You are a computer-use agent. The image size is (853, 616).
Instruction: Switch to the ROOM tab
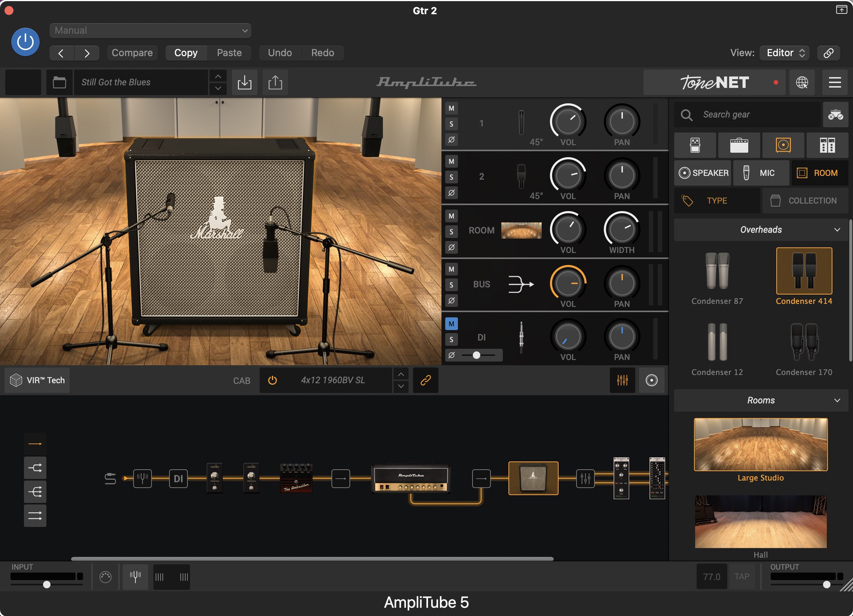point(820,173)
